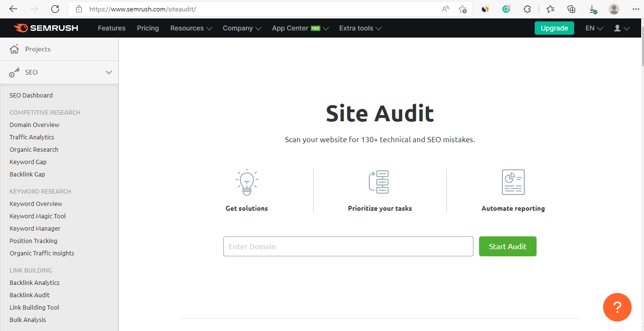This screenshot has width=644, height=331.
Task: Click the lock icon in address bar
Action: pos(79,9)
